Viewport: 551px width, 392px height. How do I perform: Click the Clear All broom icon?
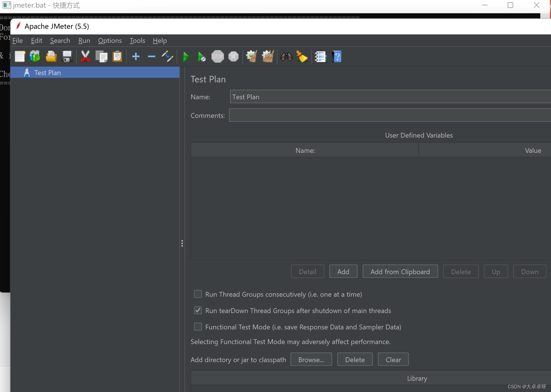[x=268, y=57]
